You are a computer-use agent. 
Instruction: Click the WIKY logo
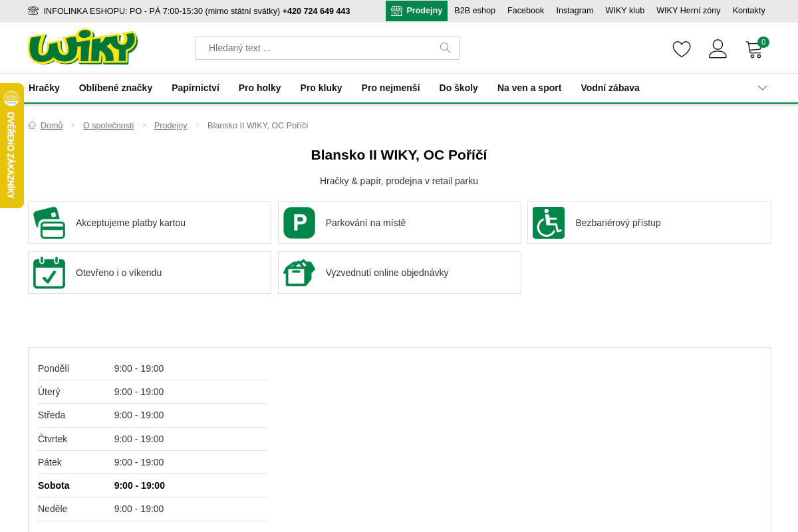point(82,47)
